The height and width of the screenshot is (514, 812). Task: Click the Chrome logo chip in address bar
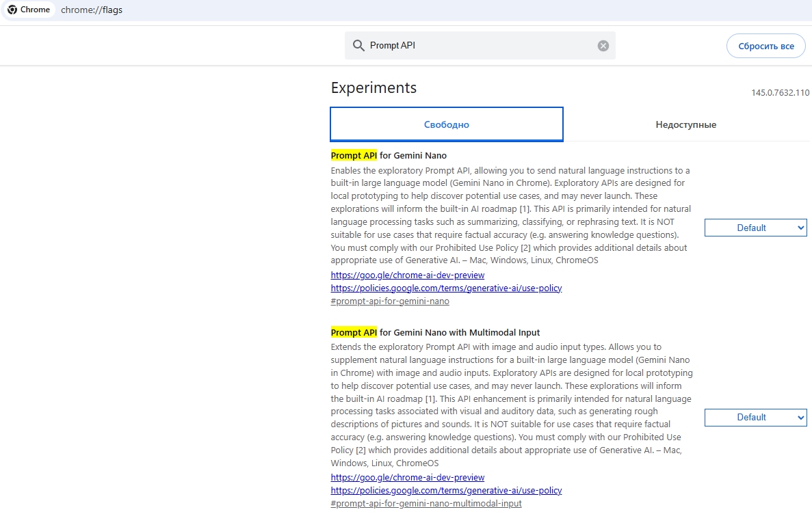[x=29, y=10]
